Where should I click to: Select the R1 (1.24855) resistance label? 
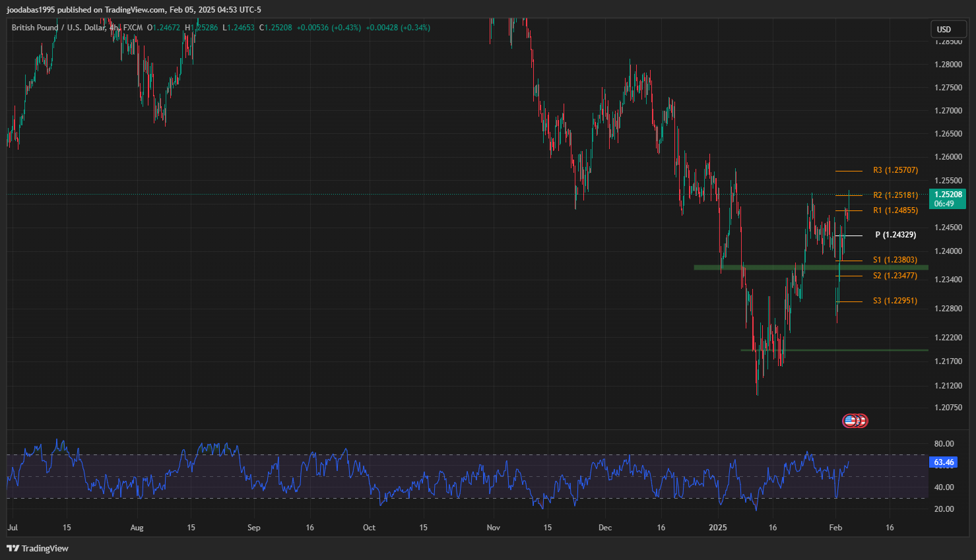coord(895,210)
